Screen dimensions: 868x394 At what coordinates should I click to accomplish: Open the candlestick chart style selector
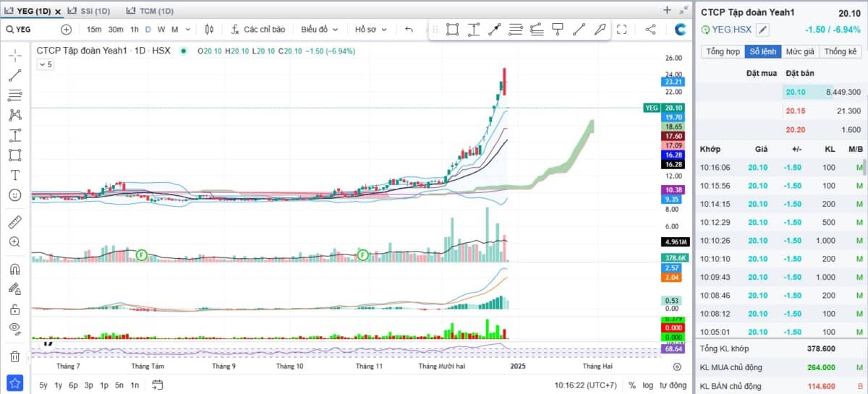(x=210, y=30)
